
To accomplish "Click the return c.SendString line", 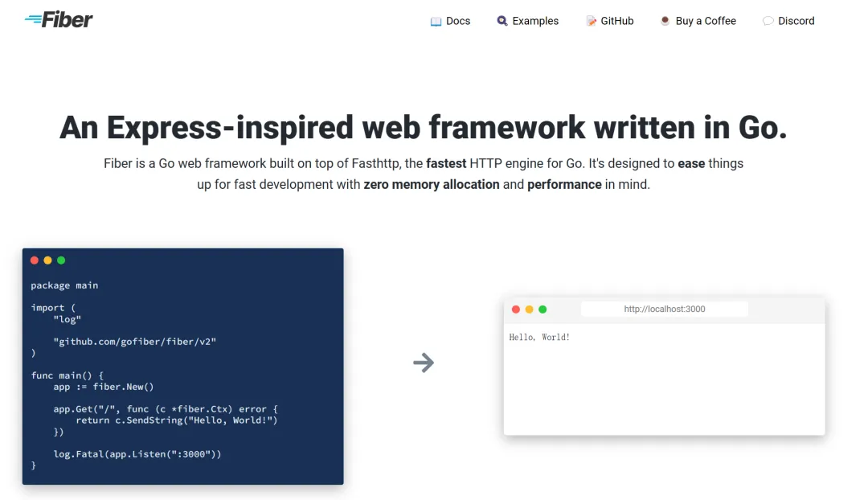I will tap(177, 420).
